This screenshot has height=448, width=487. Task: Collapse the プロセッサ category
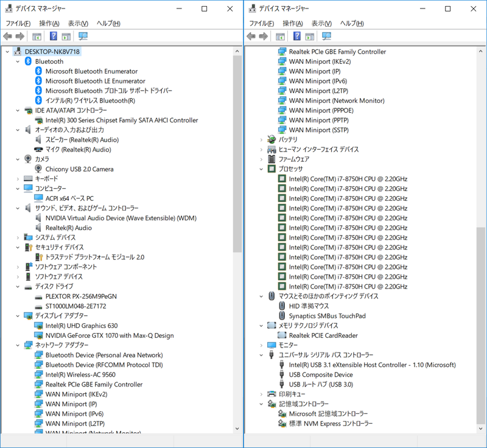coord(261,169)
